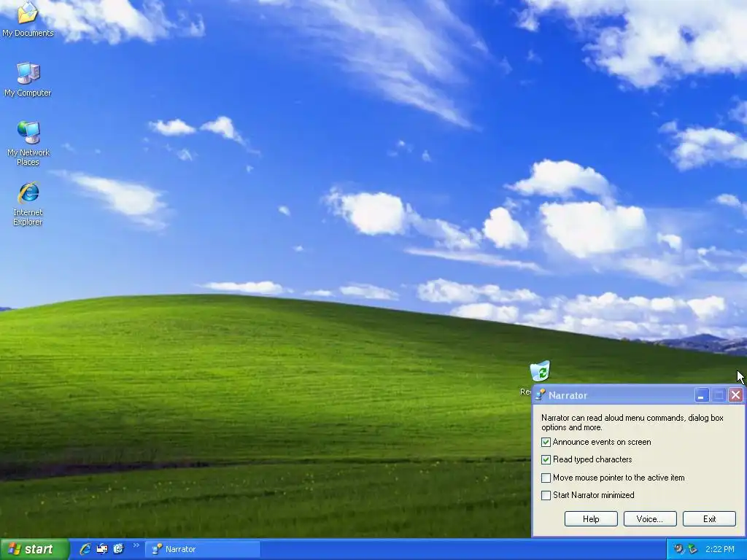Select the My Documents desktop icon
This screenshot has width=747, height=560.
pyautogui.click(x=28, y=19)
